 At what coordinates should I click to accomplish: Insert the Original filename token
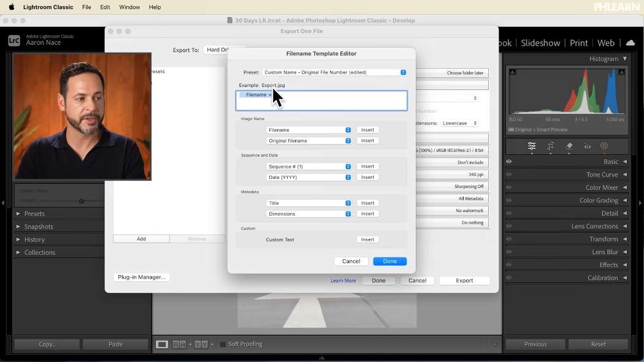point(367,141)
